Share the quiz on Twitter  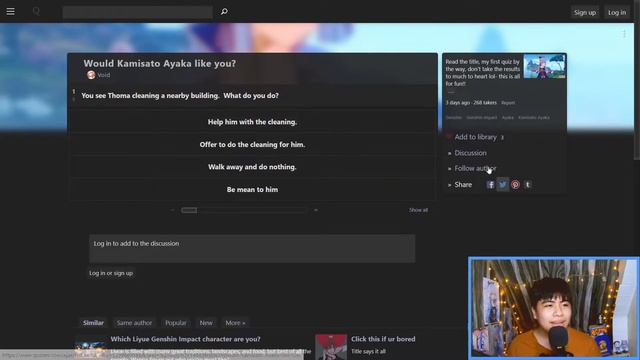(x=502, y=184)
